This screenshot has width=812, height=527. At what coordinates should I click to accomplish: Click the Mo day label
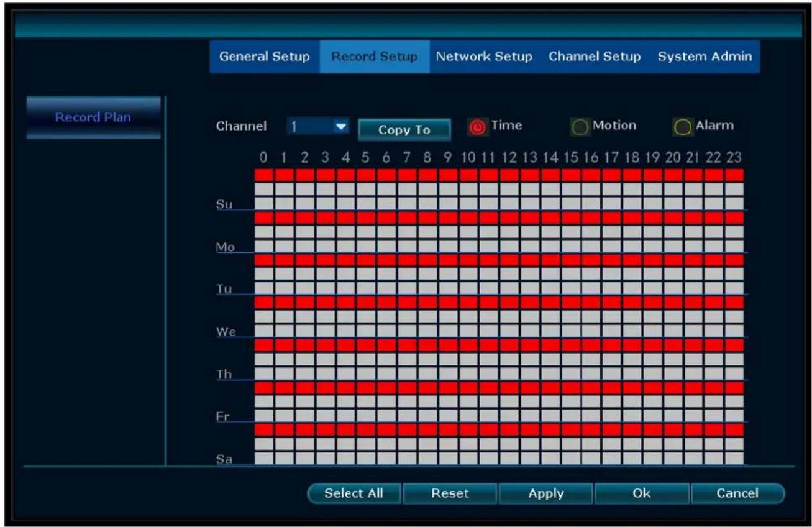[224, 247]
